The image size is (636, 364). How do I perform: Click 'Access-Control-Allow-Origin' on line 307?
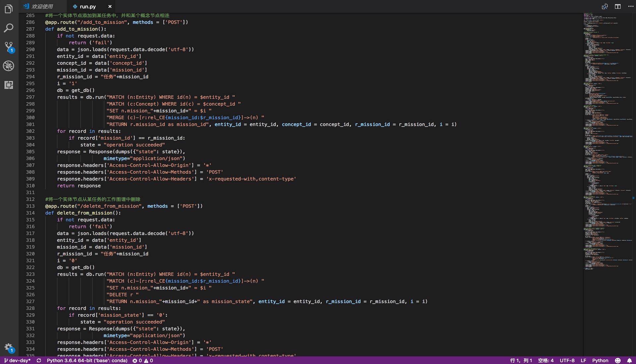(150, 165)
